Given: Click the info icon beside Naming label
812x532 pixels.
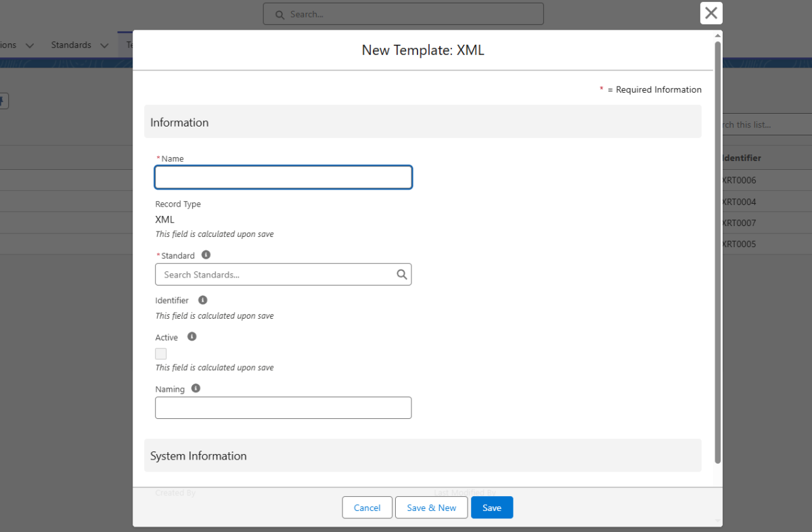Looking at the screenshot, I should [196, 389].
